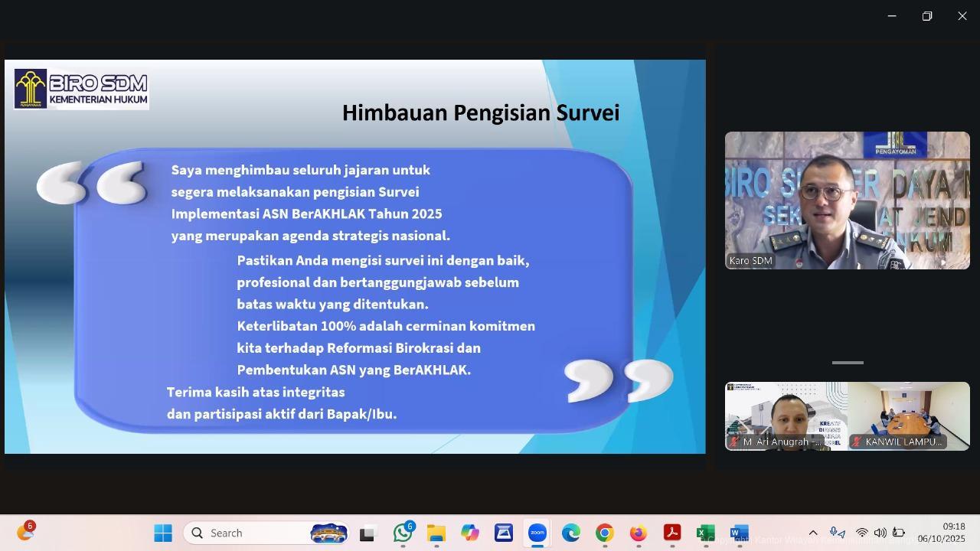
Task: Open WhatsApp from the taskbar
Action: (403, 533)
